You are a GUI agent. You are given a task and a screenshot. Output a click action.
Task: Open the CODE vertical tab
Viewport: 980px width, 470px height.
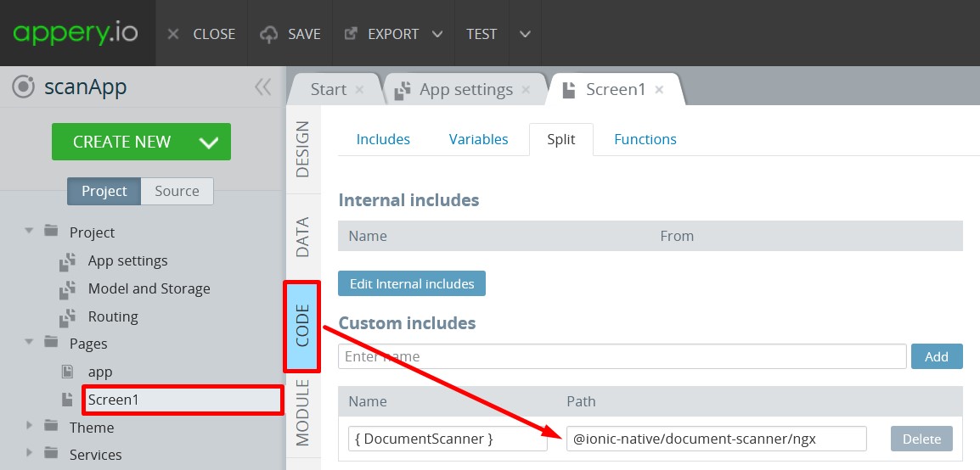[302, 327]
